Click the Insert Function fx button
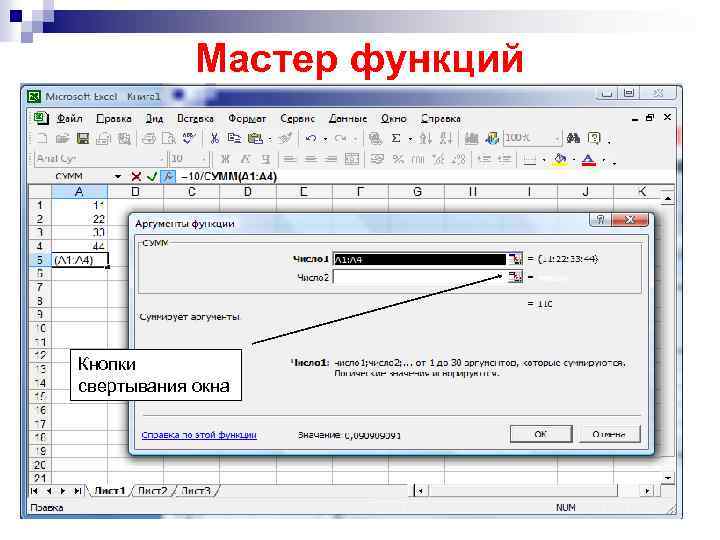This screenshot has width=720, height=540. [x=168, y=176]
